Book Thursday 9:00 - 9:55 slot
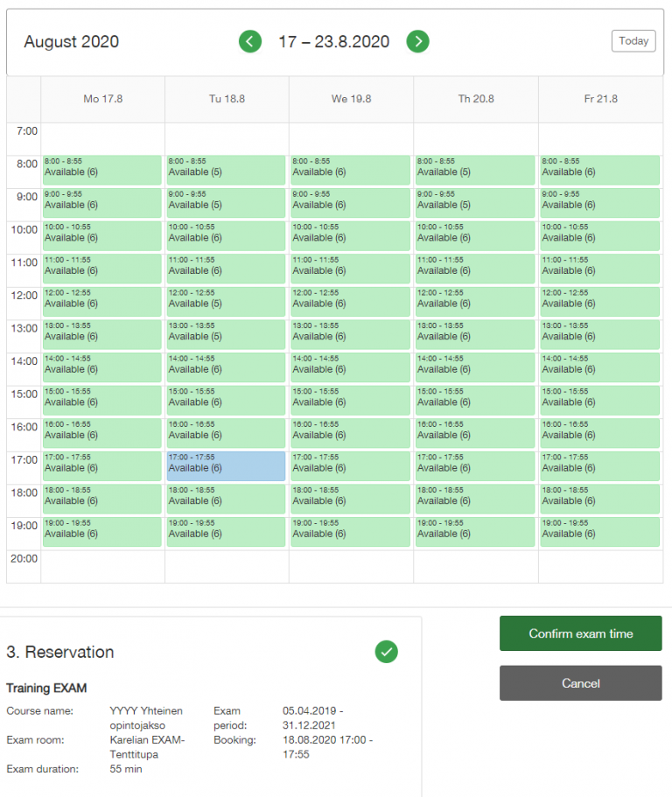The height and width of the screenshot is (797, 672). coord(474,203)
